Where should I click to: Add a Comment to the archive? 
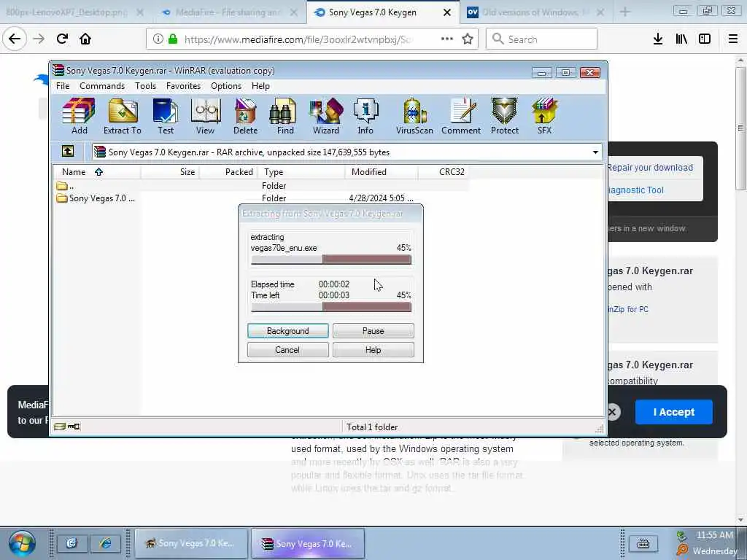[461, 116]
